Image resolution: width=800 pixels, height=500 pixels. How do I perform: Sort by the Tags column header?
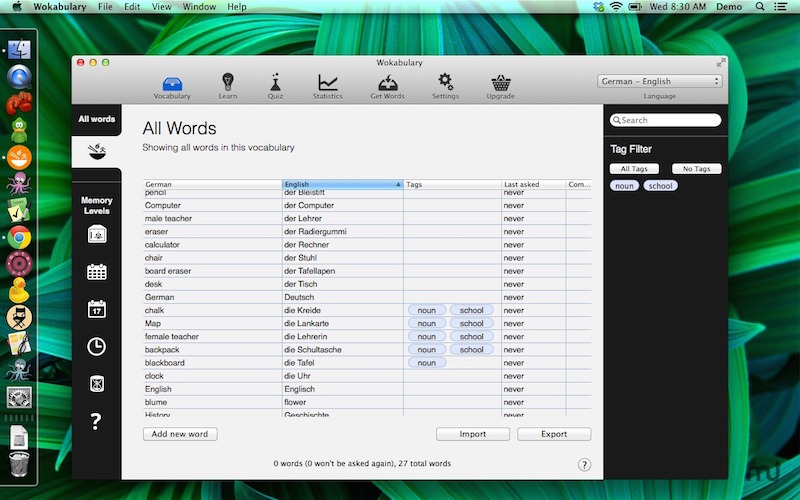[x=453, y=184]
